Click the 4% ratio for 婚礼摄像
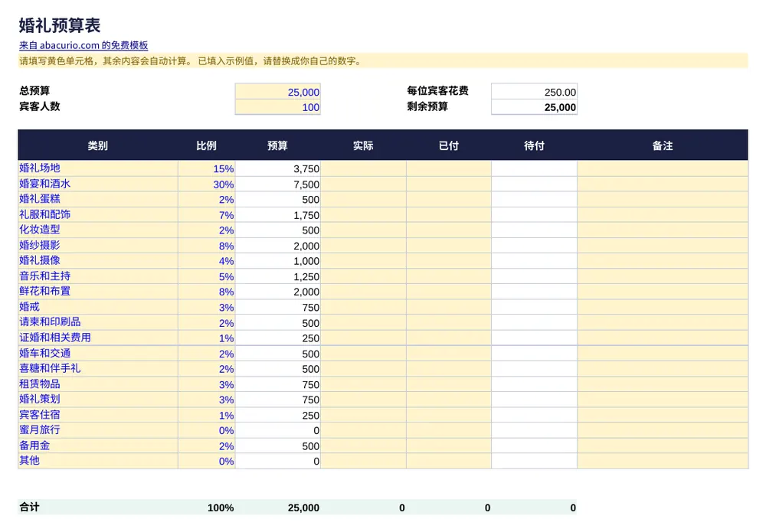The height and width of the screenshot is (532, 766). point(206,260)
